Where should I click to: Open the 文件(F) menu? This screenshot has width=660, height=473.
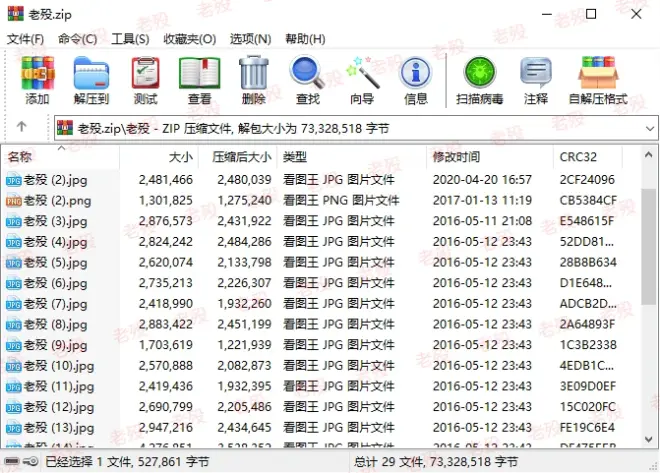click(x=25, y=39)
